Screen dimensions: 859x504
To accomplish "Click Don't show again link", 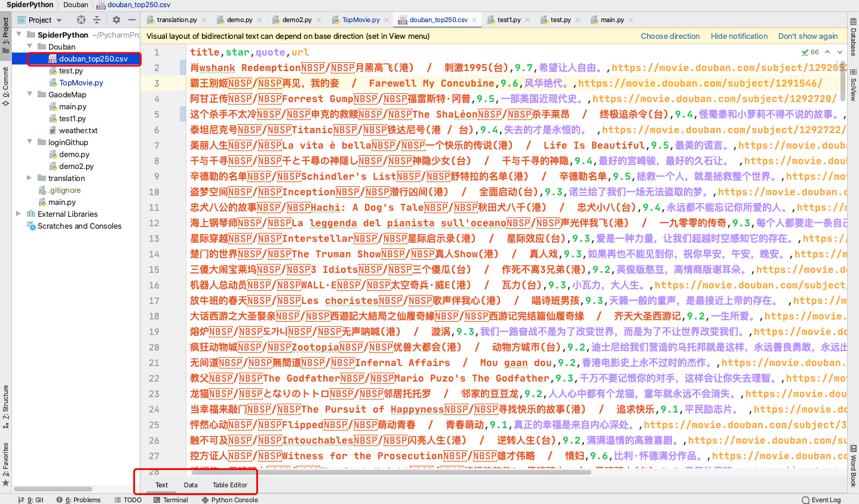I will (x=808, y=36).
